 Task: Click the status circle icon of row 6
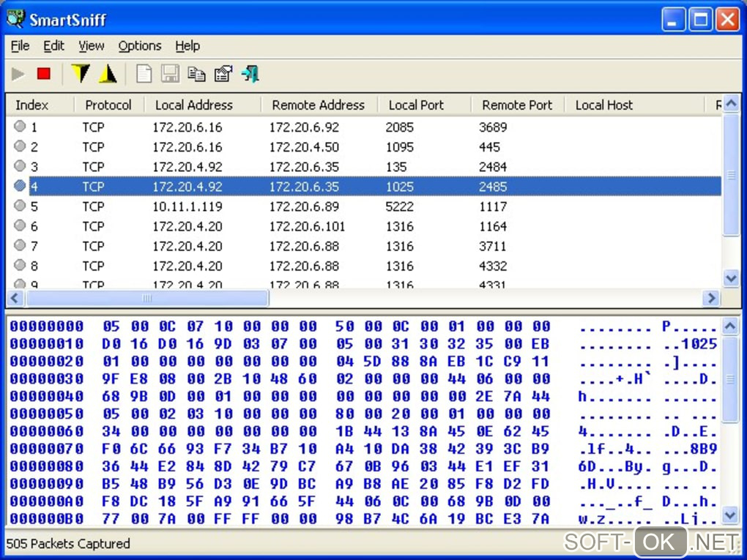coord(20,225)
